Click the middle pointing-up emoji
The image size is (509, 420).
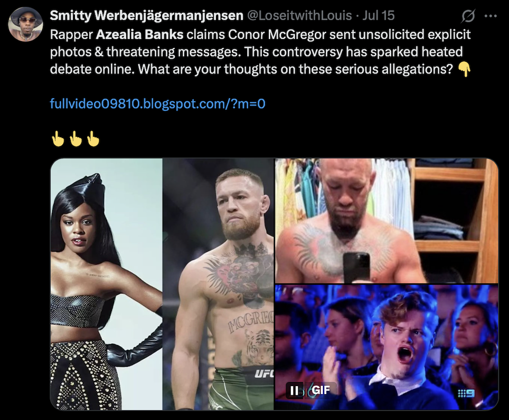(x=76, y=139)
